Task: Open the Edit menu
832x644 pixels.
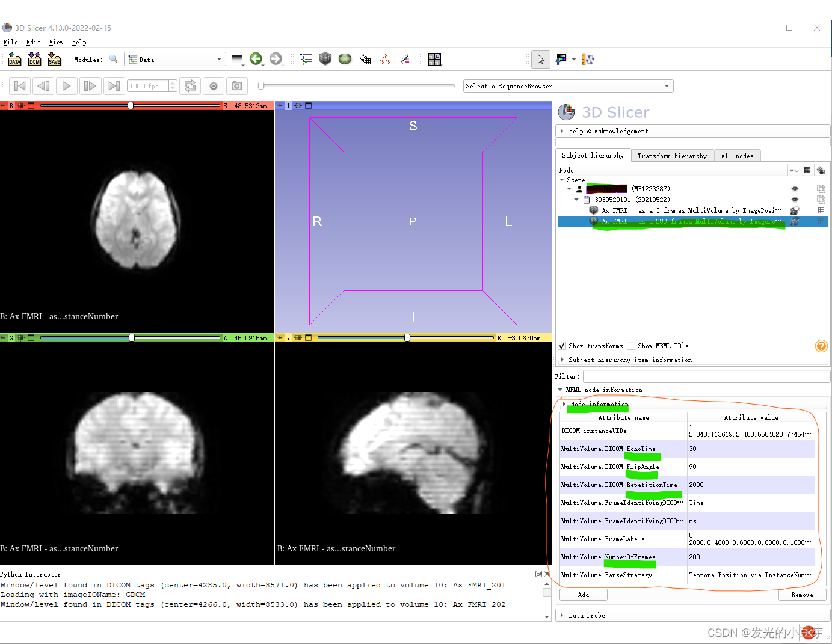Action: click(33, 42)
